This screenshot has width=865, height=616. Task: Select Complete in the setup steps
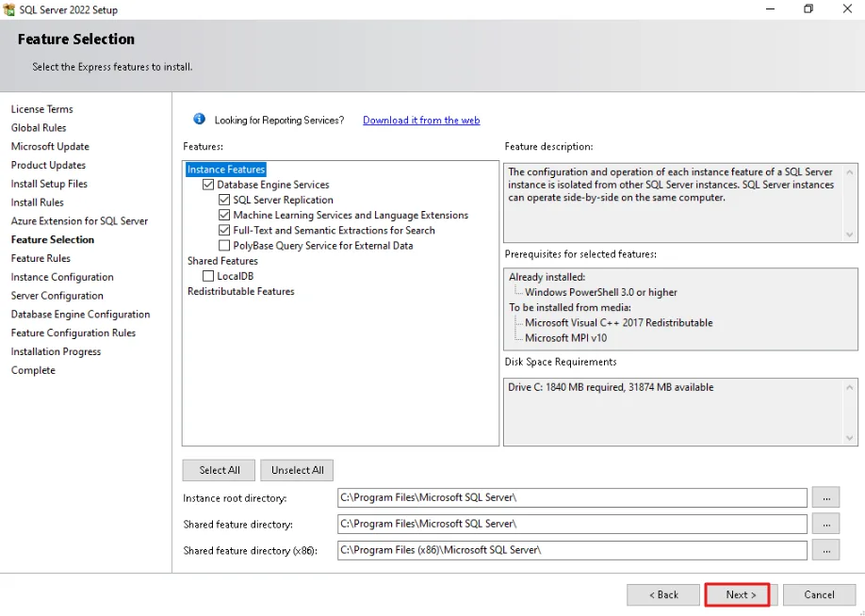click(33, 370)
